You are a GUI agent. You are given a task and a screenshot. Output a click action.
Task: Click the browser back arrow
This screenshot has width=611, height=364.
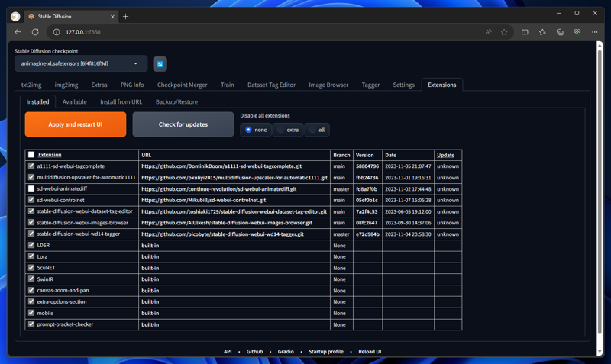[18, 32]
